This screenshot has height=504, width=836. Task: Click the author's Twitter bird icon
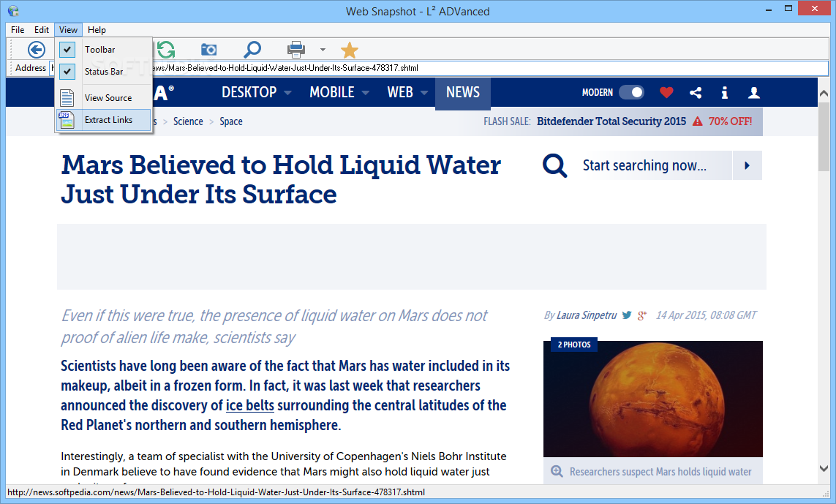[x=627, y=315]
